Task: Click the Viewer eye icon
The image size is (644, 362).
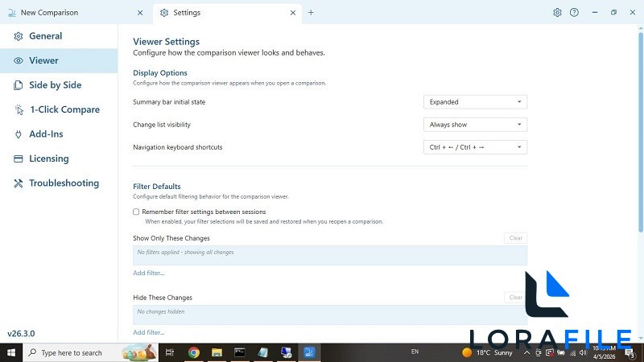Action: (x=18, y=61)
